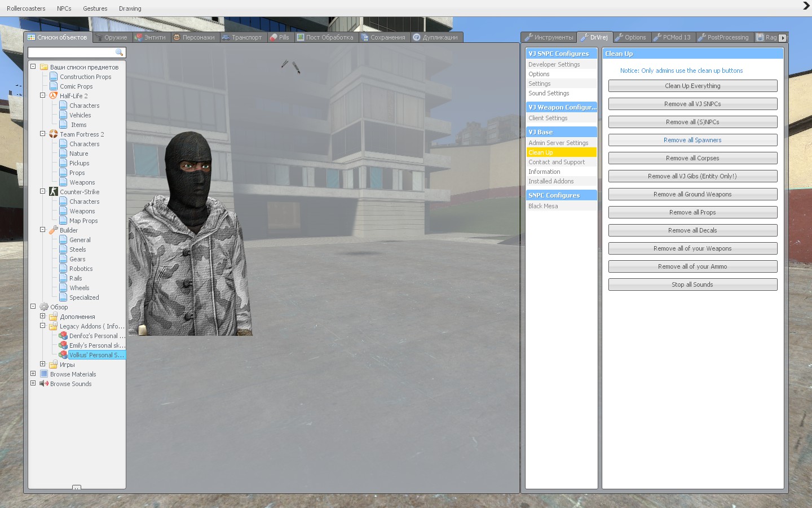
Task: Switch to the Транспорт tab
Action: coord(242,37)
